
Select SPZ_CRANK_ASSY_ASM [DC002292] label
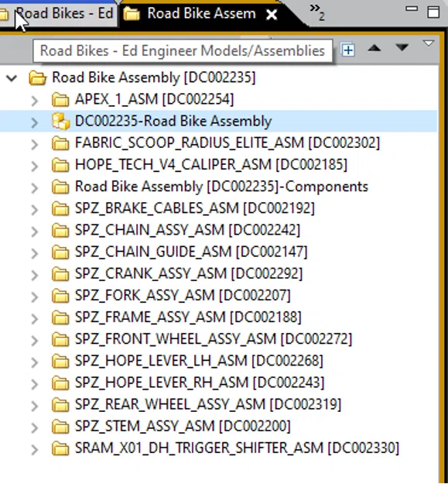pos(189,274)
